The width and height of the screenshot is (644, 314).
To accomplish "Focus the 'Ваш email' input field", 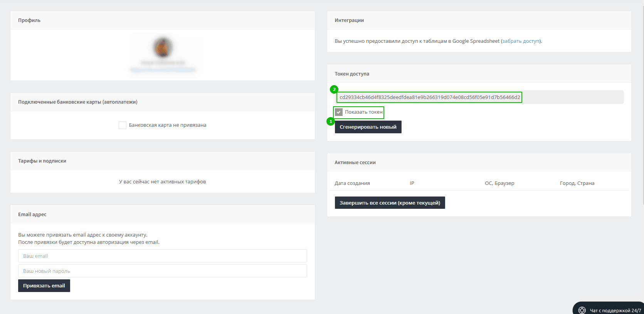I will click(162, 256).
